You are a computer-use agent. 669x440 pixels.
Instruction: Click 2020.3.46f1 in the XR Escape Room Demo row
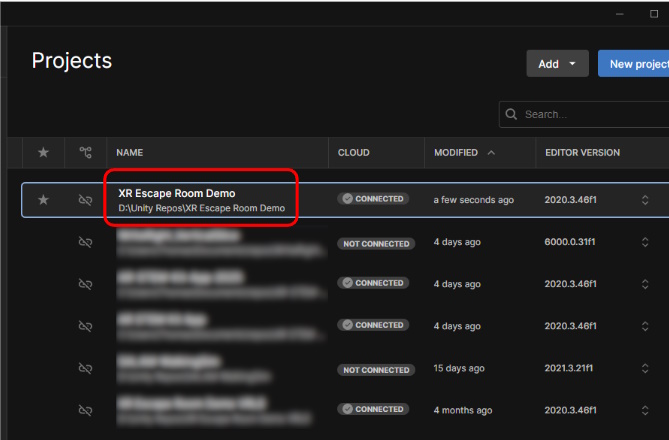[x=570, y=200]
